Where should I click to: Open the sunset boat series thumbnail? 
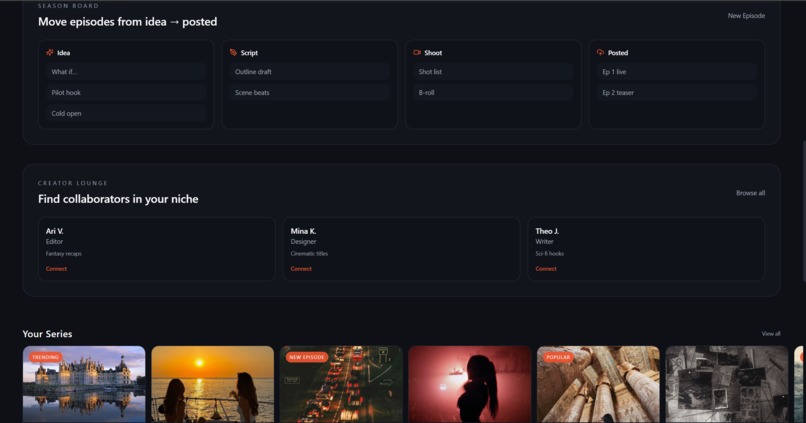pyautogui.click(x=212, y=384)
